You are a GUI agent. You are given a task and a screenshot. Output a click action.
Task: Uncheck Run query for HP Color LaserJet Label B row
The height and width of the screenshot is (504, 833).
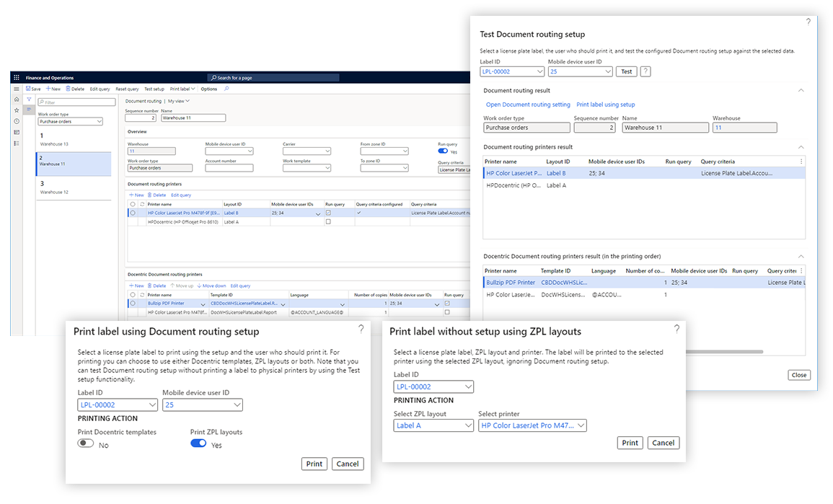[x=328, y=213]
